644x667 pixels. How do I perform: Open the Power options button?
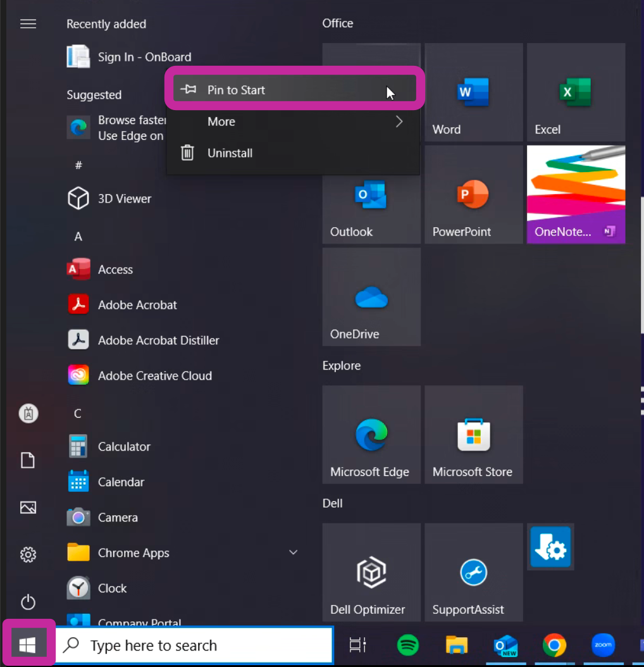[28, 601]
